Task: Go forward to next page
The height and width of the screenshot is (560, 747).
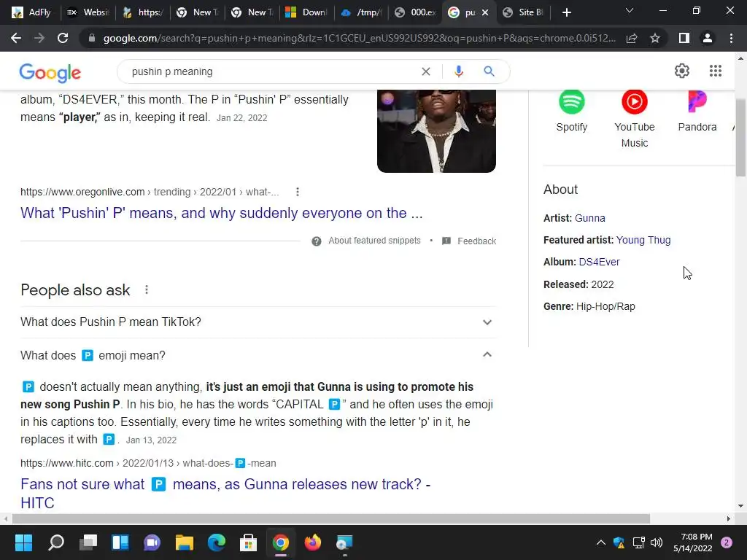Action: (x=39, y=38)
